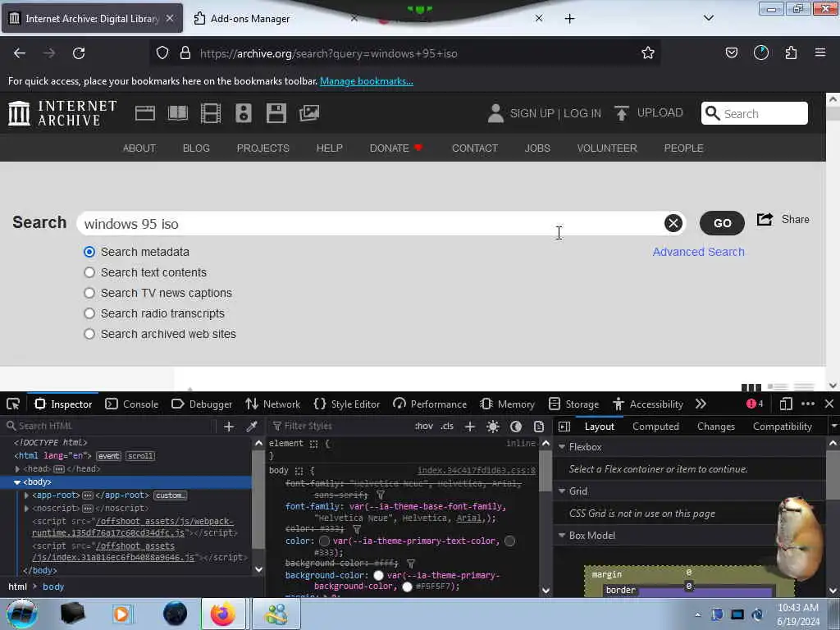The width and height of the screenshot is (840, 630).
Task: Open the Firefox hamburger application menu
Action: pyautogui.click(x=820, y=52)
